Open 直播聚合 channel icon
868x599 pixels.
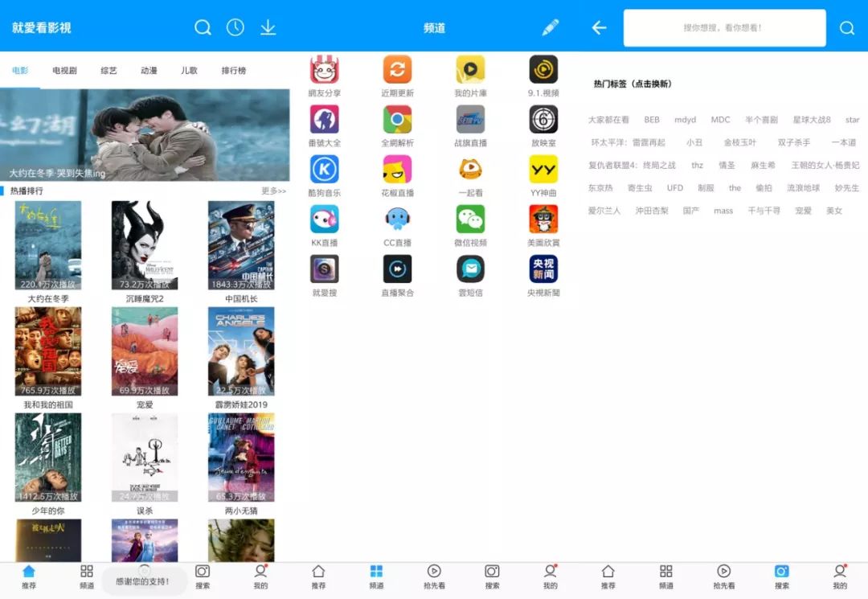pos(398,269)
